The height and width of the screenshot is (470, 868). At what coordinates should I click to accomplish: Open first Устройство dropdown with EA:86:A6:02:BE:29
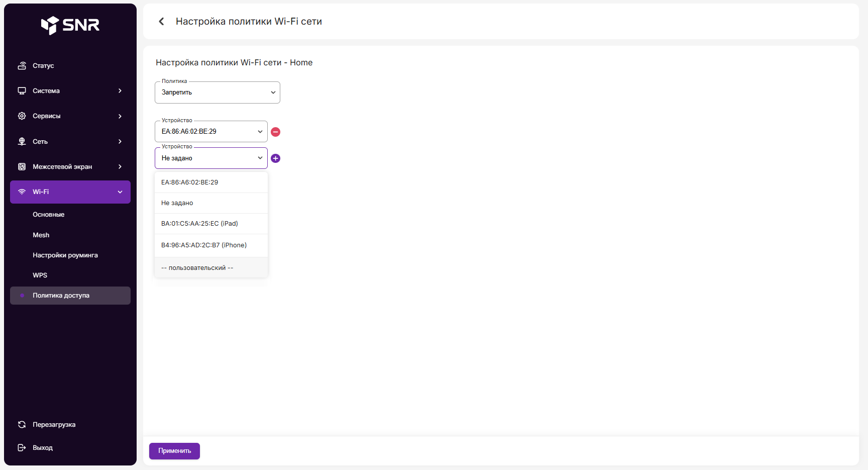click(x=211, y=132)
